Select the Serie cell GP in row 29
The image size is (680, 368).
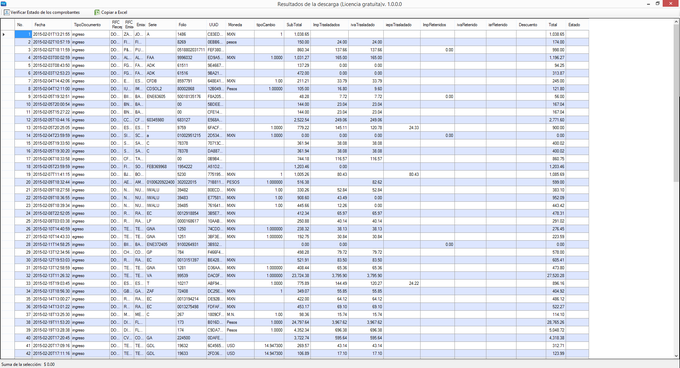[x=161, y=252]
